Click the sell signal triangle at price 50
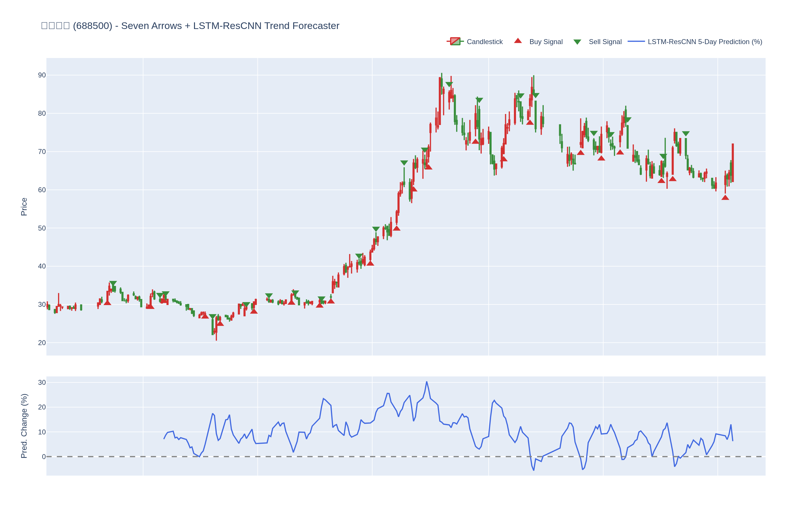Viewport: 812px width, 522px height. point(376,229)
